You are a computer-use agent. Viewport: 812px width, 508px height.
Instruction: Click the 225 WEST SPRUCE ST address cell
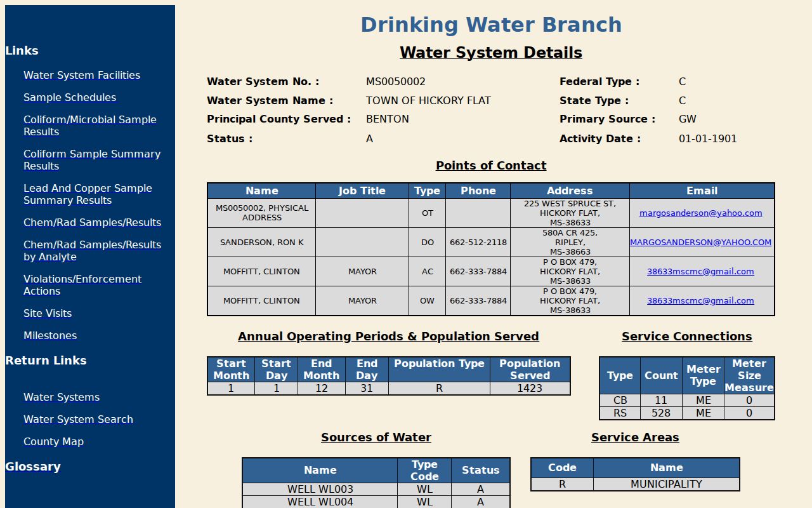point(570,213)
